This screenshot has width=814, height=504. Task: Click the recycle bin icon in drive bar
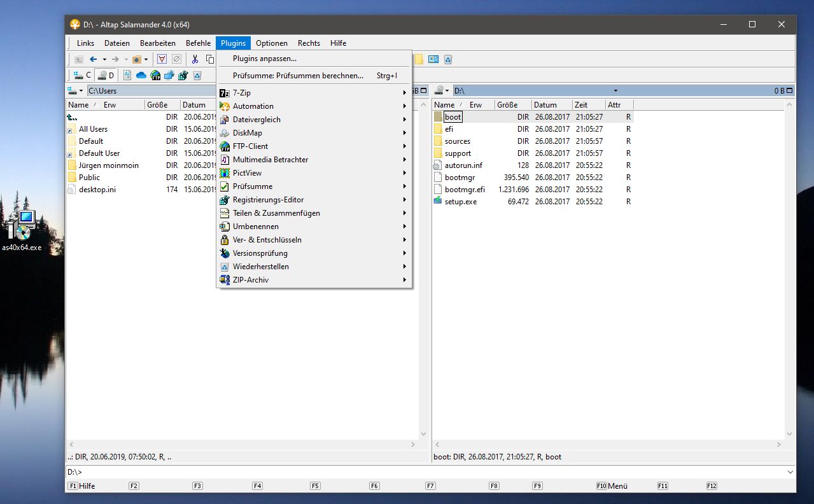coord(197,75)
